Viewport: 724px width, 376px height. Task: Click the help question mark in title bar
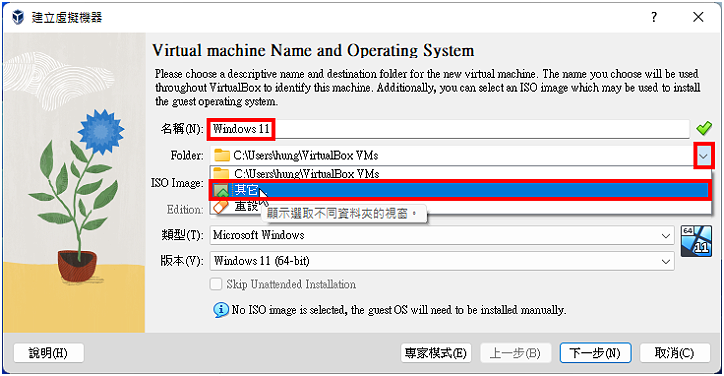(654, 17)
